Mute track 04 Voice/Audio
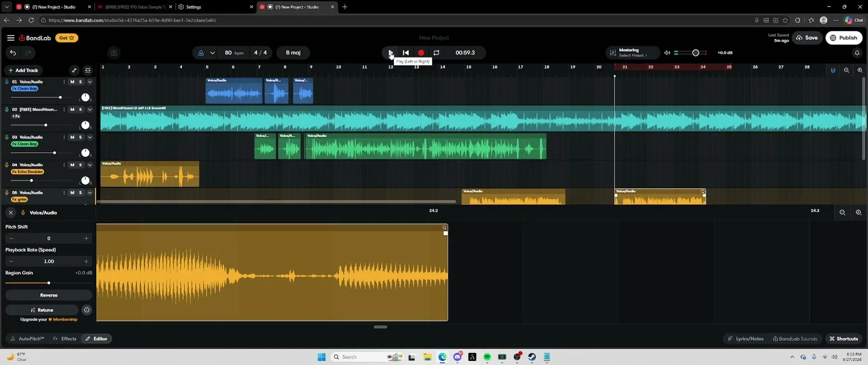 (x=72, y=165)
